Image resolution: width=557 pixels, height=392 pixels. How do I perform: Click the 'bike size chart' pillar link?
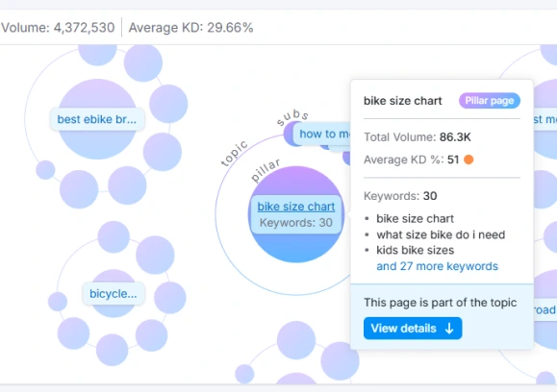(296, 207)
